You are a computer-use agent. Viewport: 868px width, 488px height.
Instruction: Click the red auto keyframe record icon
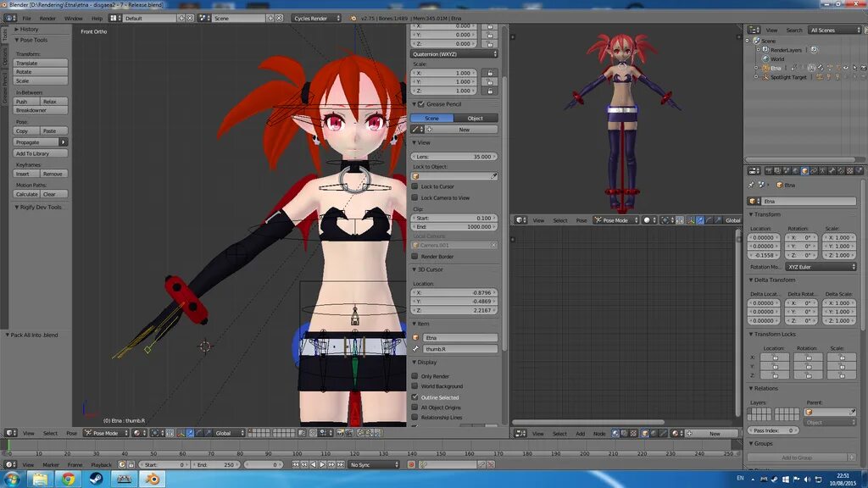coord(411,465)
